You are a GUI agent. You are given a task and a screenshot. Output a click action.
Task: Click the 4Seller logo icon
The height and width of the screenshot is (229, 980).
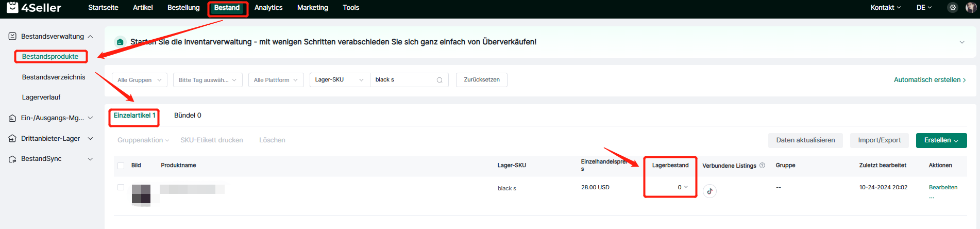(x=12, y=7)
